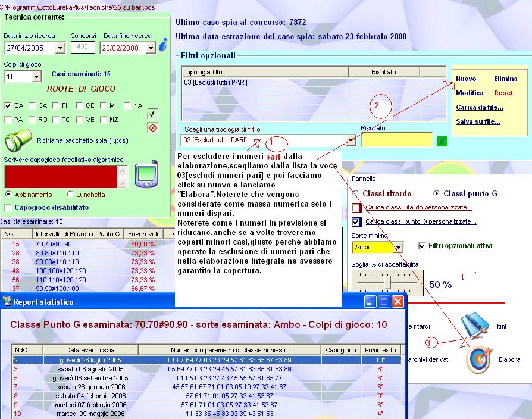
Task: Open the Scegli una tipologia di filtro dropdown
Action: [351, 140]
